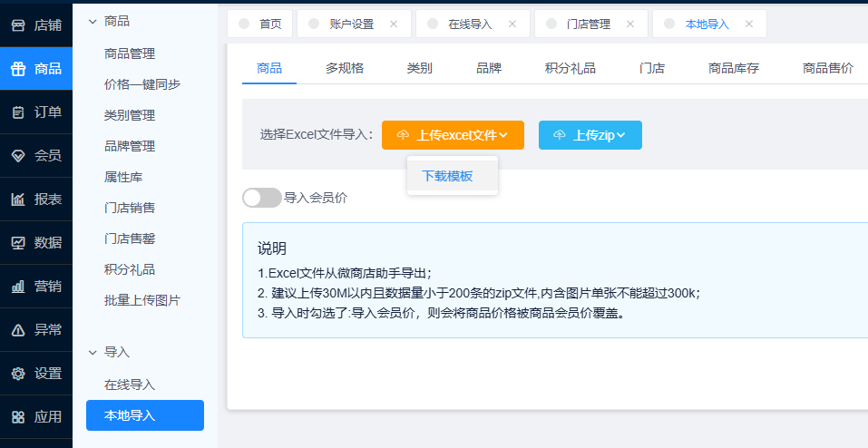The height and width of the screenshot is (448, 868).
Task: Click note line about 30M zip limit
Action: 479,294
